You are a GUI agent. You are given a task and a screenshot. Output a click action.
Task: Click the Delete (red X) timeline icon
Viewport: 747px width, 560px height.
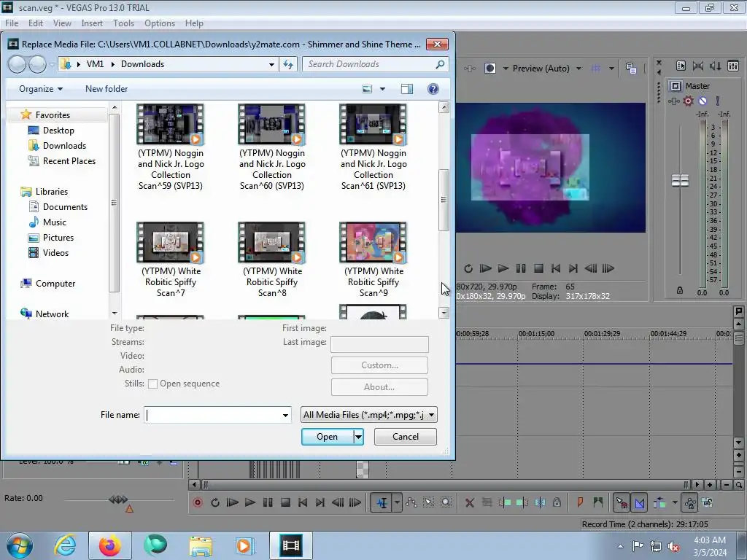click(x=469, y=502)
